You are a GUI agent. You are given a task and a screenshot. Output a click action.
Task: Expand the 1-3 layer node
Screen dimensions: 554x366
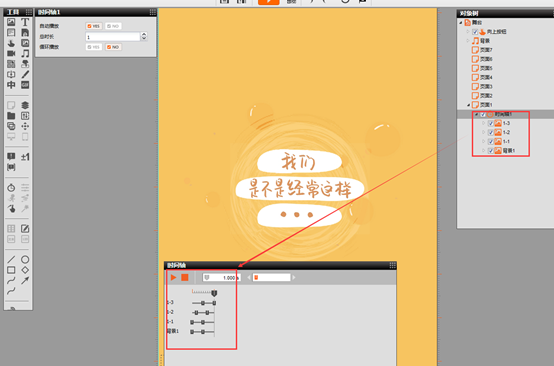click(x=484, y=123)
